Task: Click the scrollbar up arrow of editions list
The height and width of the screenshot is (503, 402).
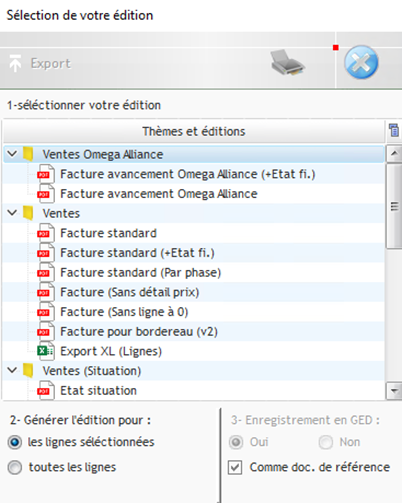Action: (x=394, y=154)
